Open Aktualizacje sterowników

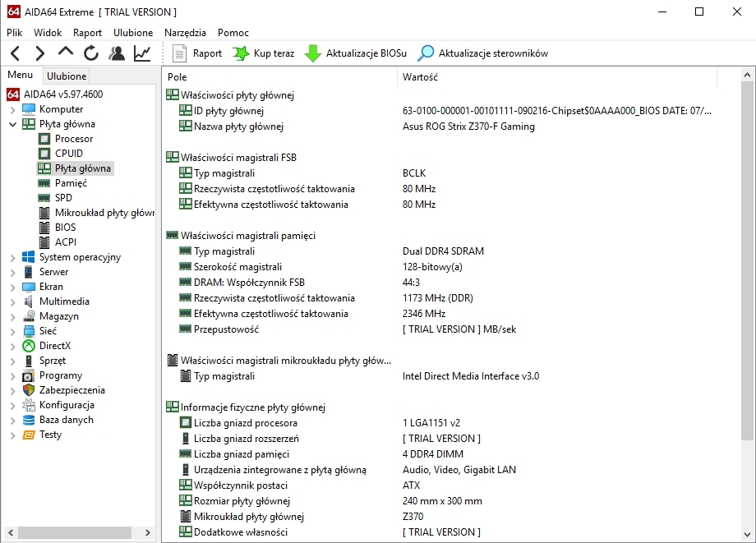coord(482,53)
